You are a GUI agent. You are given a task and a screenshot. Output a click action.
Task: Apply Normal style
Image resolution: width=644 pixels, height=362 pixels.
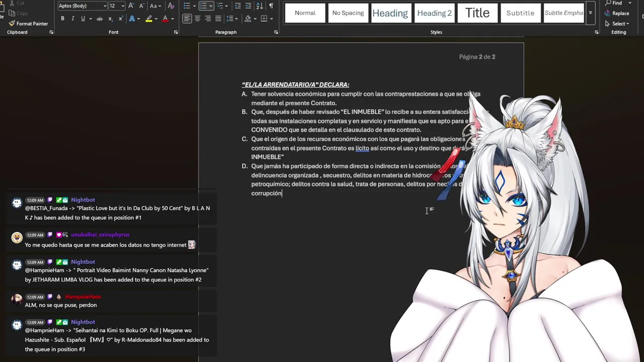point(305,13)
